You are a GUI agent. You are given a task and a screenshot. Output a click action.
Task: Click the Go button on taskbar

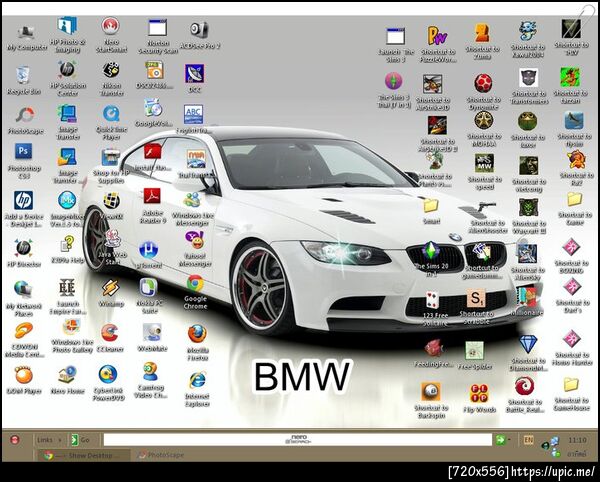(x=80, y=440)
